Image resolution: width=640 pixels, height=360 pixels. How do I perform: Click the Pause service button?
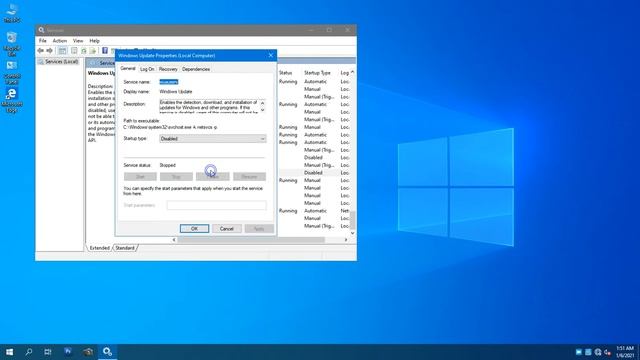(213, 177)
